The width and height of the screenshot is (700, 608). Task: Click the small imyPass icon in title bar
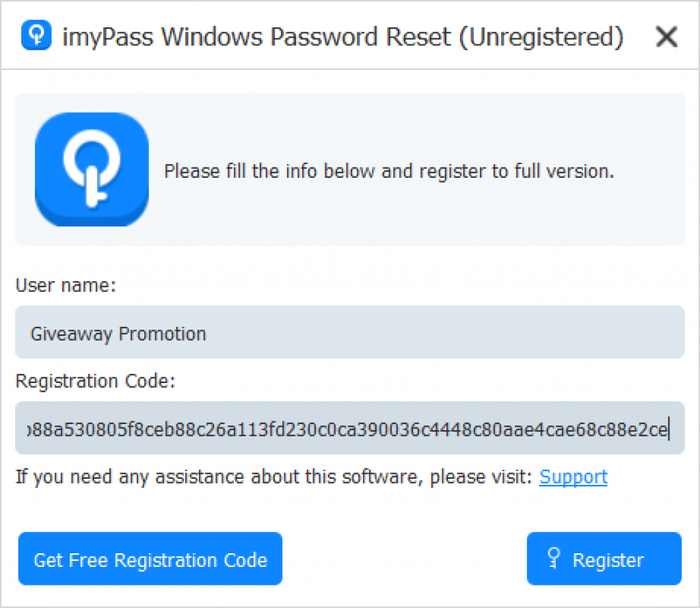click(x=36, y=35)
